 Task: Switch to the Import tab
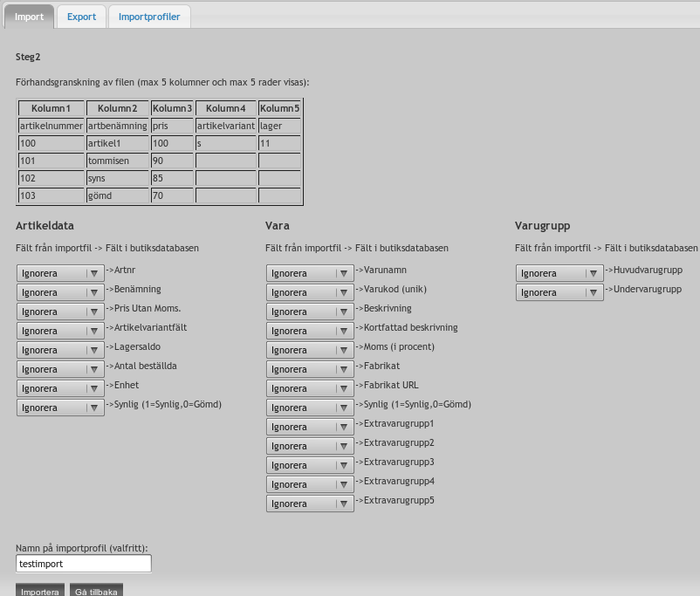click(29, 17)
